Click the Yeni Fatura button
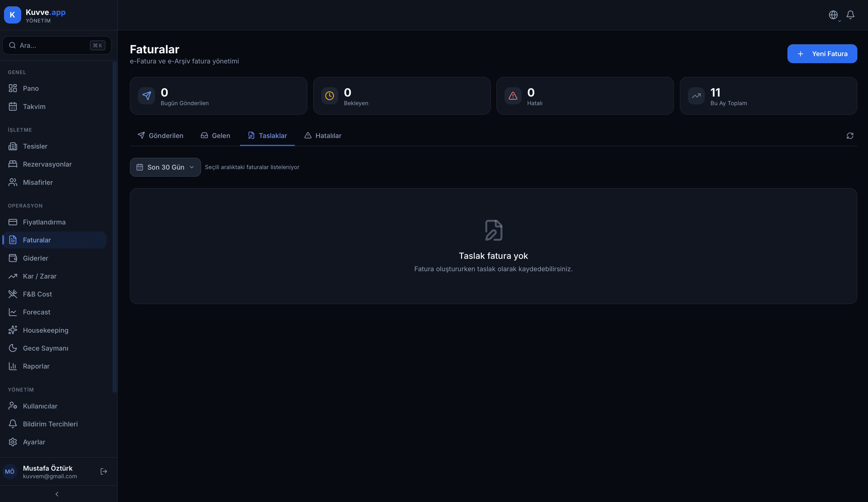Screen dimensions: 868x502 tap(822, 54)
